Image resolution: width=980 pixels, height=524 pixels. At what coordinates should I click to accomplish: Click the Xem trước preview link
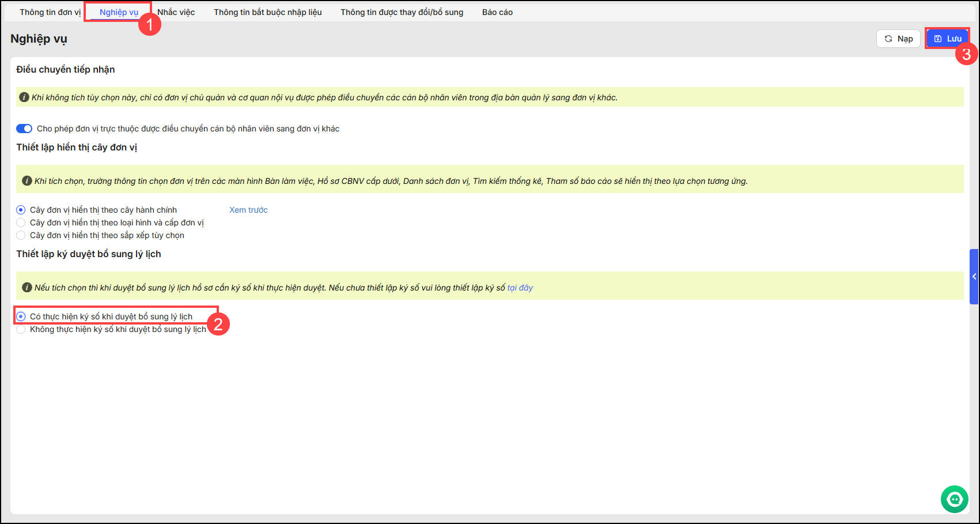[x=248, y=210]
